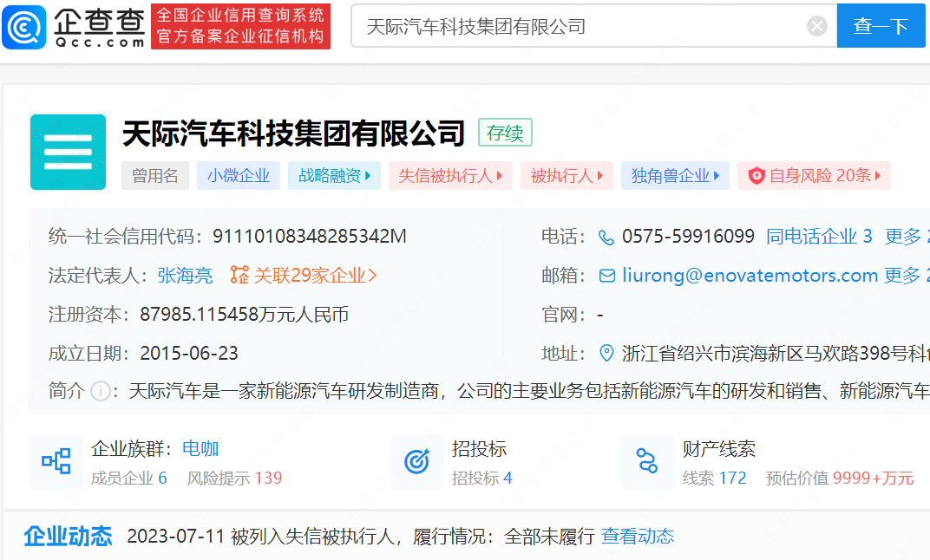Screen dimensions: 930x560
Task: Select the 小微企业 tag
Action: (x=239, y=175)
